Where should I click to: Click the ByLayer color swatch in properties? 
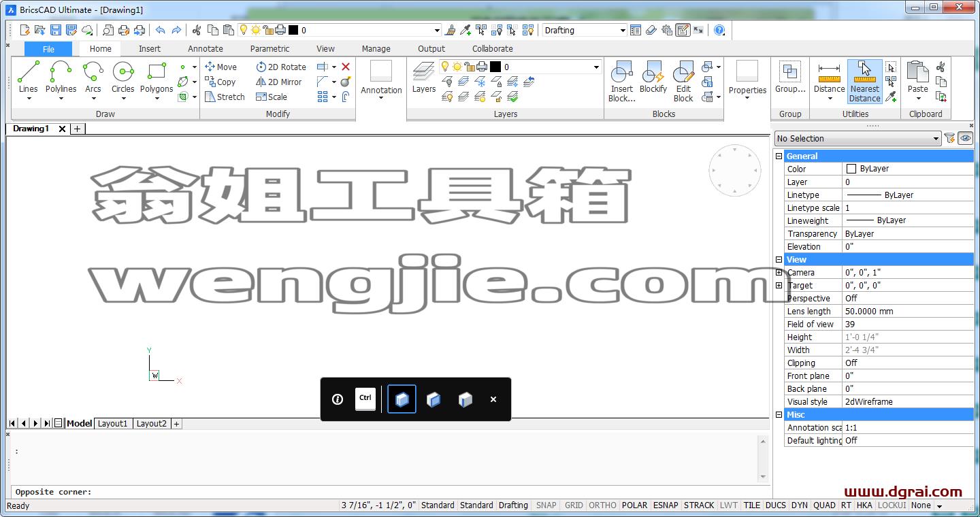pyautogui.click(x=851, y=169)
